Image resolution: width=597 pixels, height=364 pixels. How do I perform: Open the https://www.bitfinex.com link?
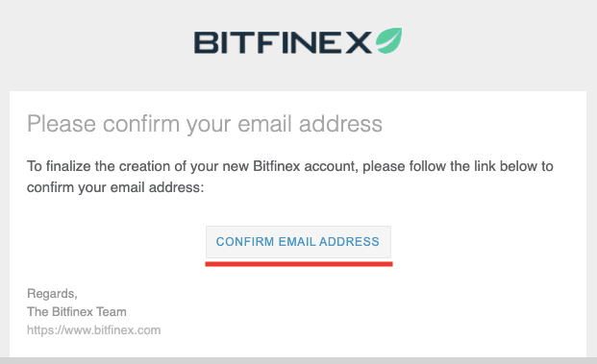point(93,329)
